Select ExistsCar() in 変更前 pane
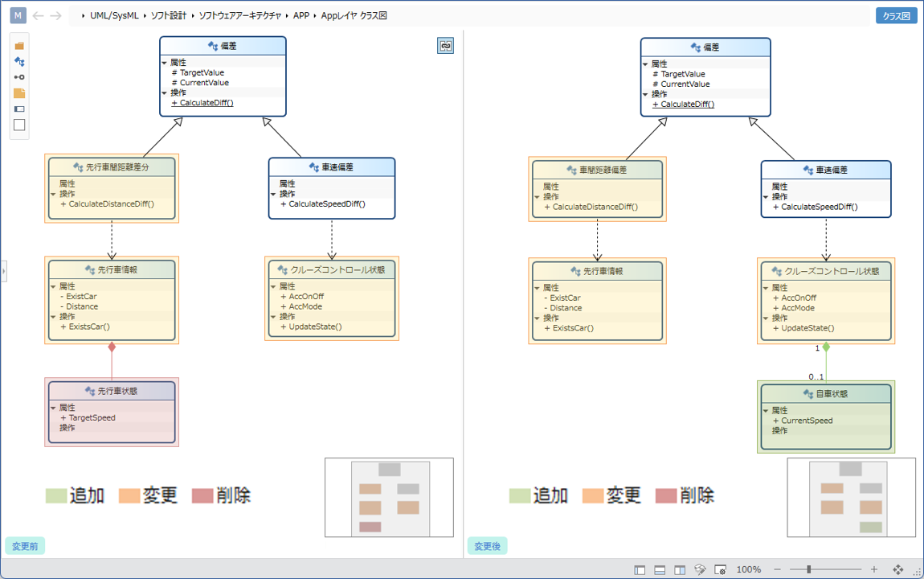924x579 pixels. [85, 326]
